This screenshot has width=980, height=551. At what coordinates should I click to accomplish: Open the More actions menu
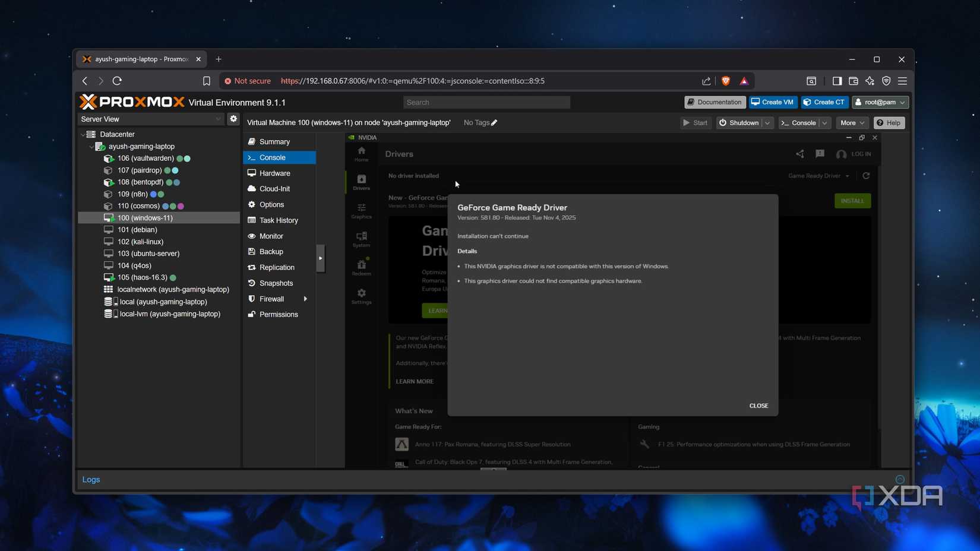pyautogui.click(x=852, y=123)
